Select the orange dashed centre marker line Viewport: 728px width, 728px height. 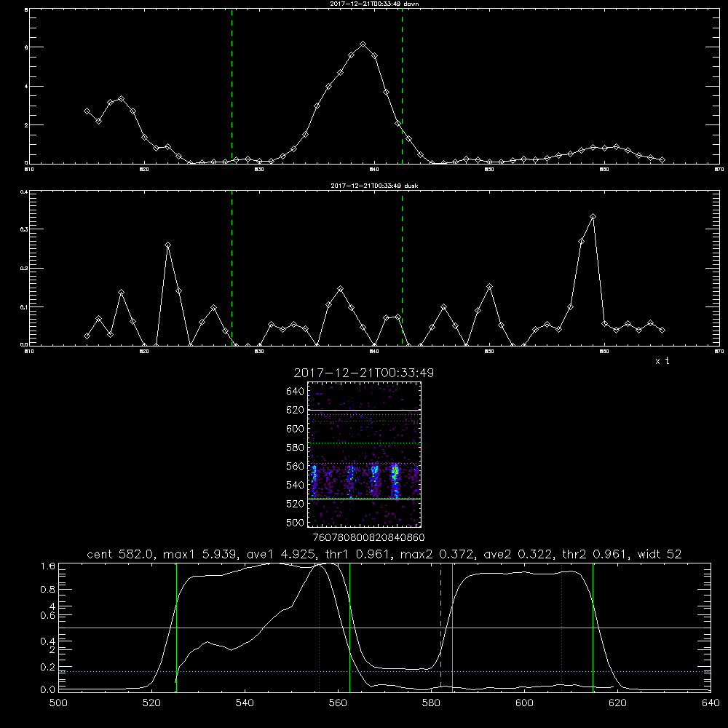click(x=440, y=627)
